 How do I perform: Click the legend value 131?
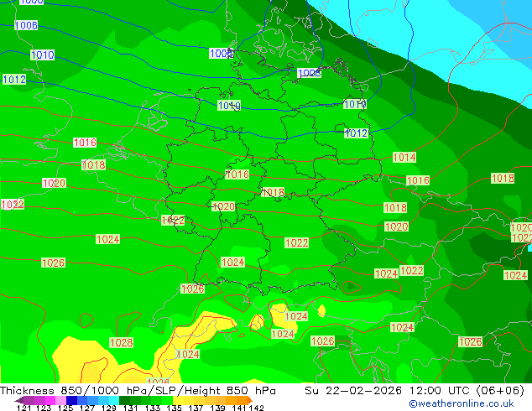pos(130,408)
